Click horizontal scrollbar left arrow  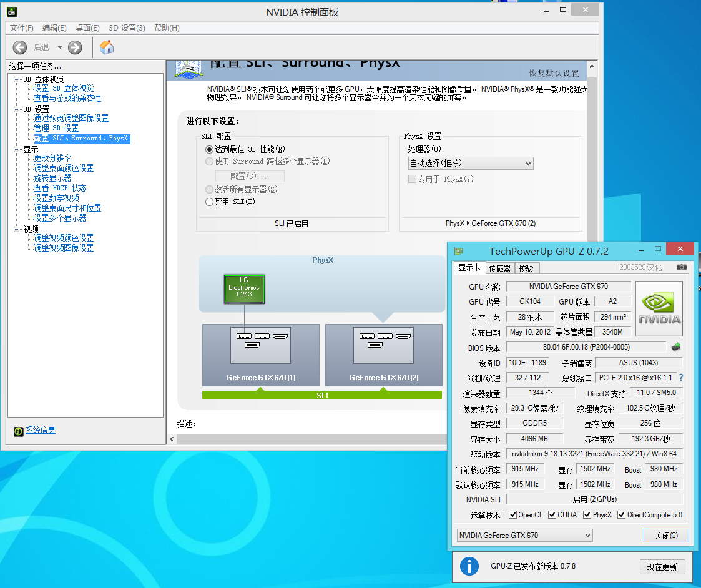point(172,439)
